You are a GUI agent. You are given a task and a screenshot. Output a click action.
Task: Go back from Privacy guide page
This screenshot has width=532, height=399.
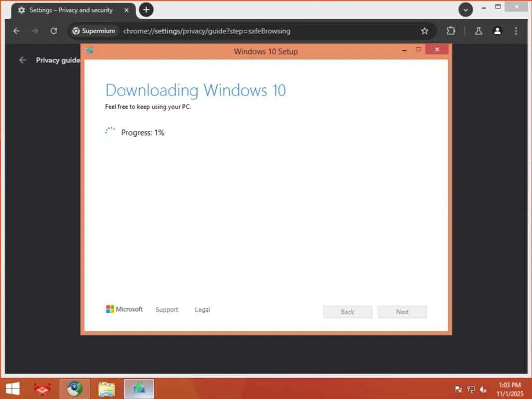coord(23,60)
